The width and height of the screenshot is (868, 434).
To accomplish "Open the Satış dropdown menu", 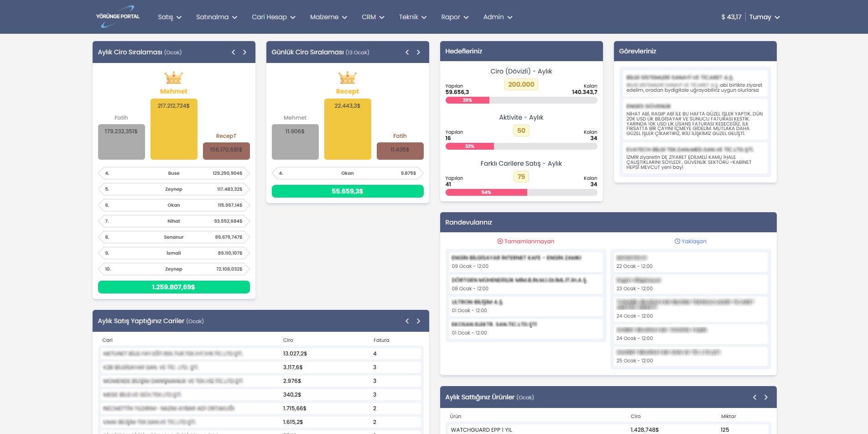I will point(169,17).
